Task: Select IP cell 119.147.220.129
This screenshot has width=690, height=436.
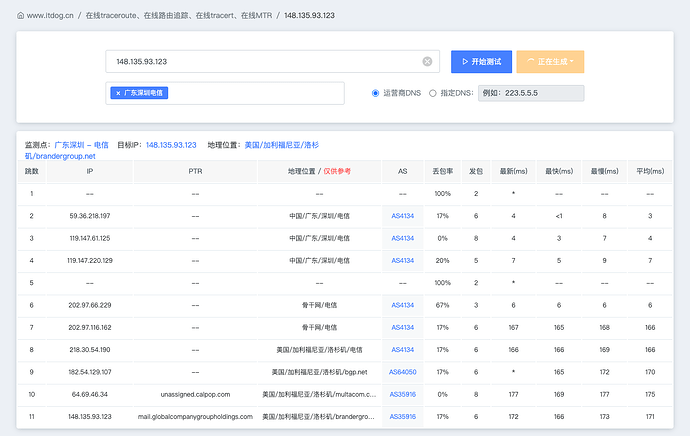Action: click(x=90, y=260)
